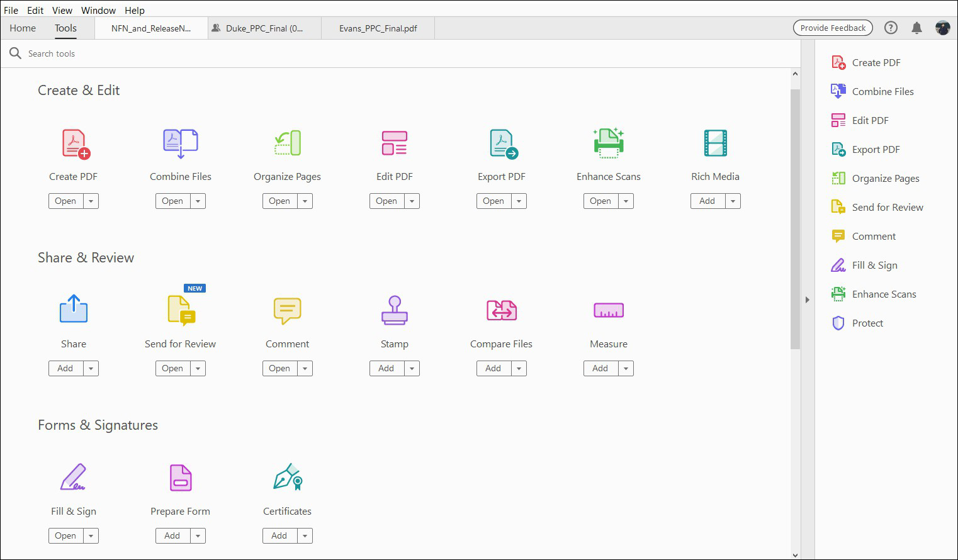The width and height of the screenshot is (958, 560).
Task: Click the Provide Feedback button
Action: tap(833, 28)
